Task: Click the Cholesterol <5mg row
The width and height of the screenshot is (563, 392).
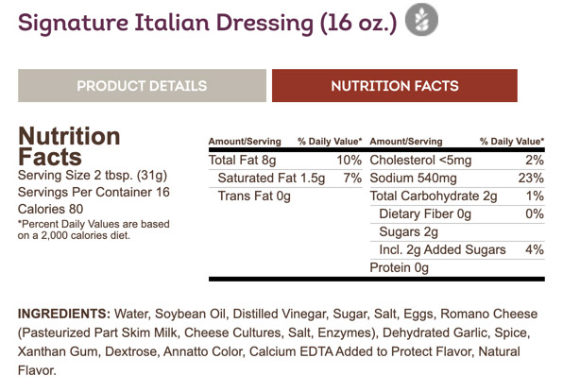Action: [457, 160]
